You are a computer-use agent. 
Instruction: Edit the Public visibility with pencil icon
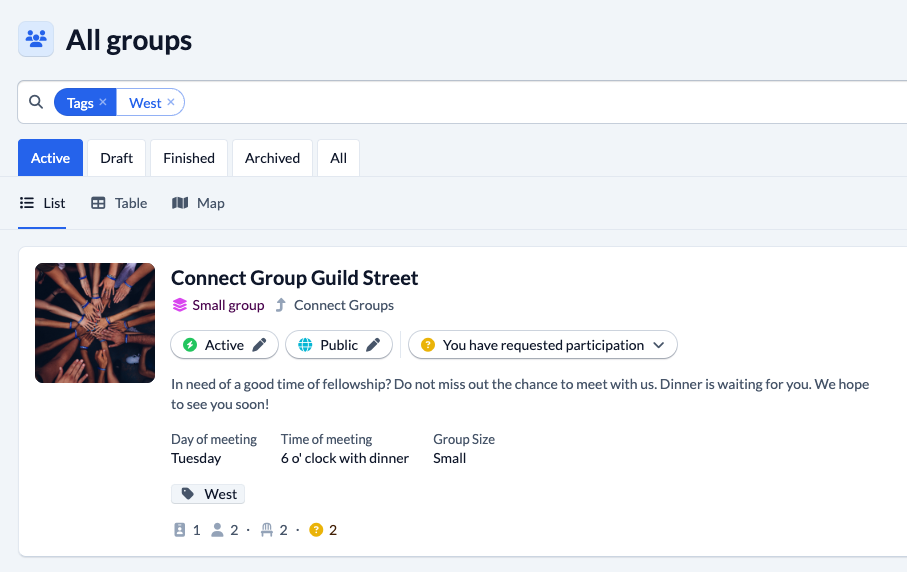coord(373,345)
